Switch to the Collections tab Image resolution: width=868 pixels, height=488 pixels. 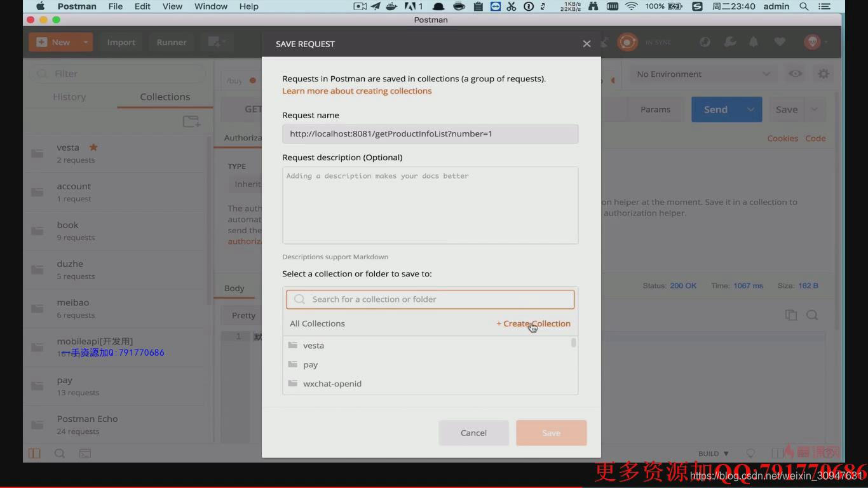click(165, 97)
